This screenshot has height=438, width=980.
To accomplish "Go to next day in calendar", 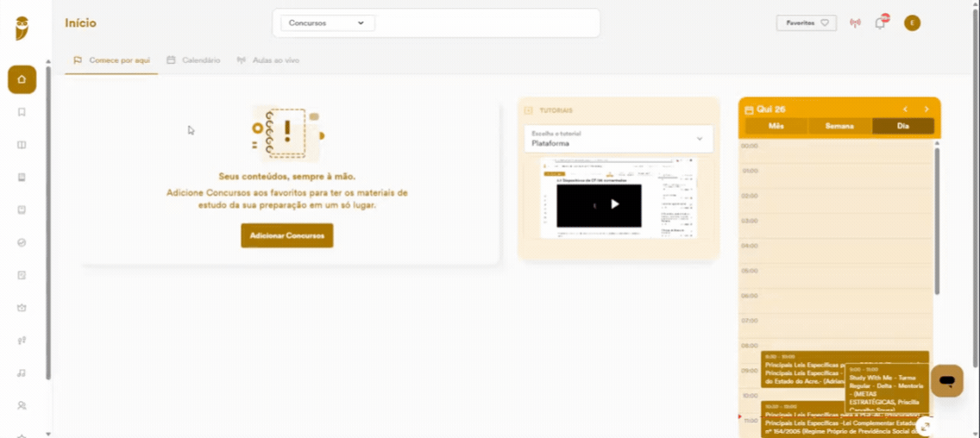I will point(927,109).
